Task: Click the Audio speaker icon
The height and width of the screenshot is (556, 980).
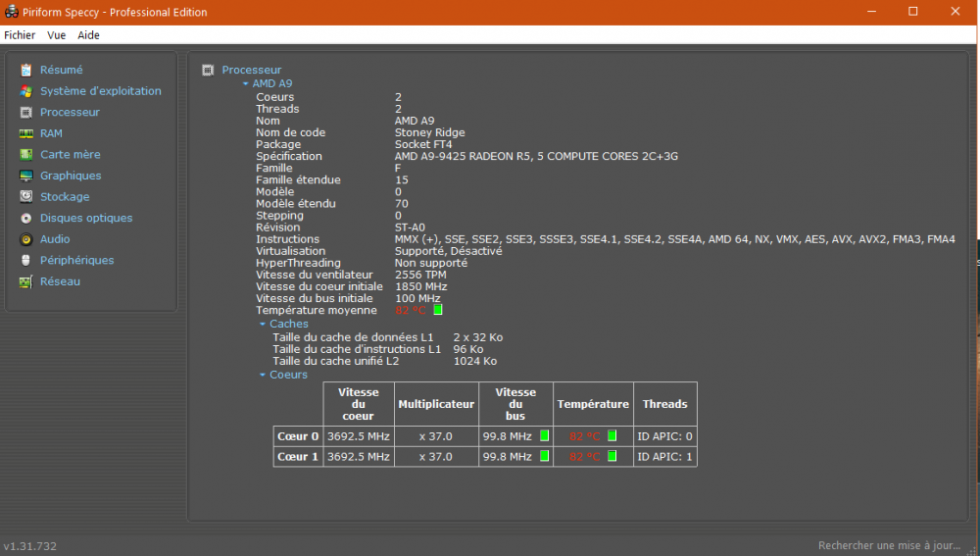Action: click(x=25, y=239)
